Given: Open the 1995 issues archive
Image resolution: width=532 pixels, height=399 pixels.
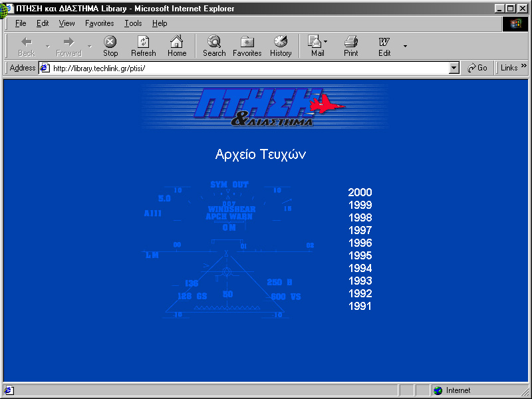Looking at the screenshot, I should (360, 255).
